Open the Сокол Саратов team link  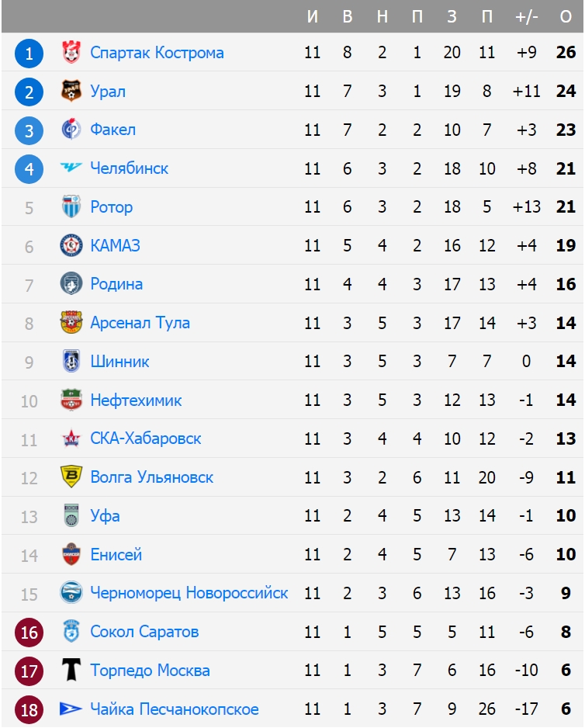pos(144,632)
